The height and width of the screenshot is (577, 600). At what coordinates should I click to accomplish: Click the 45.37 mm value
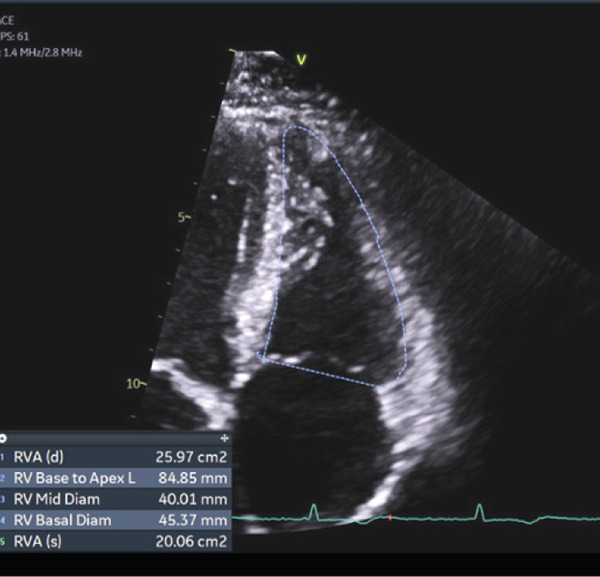coord(193,520)
